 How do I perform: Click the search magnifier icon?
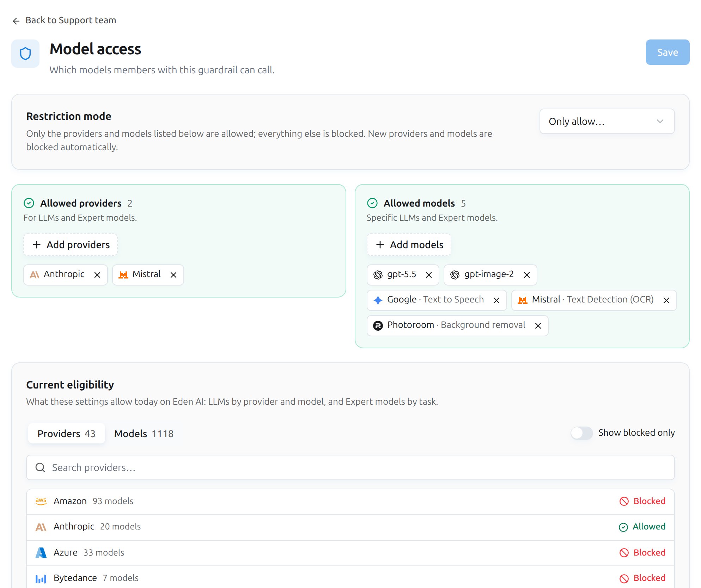point(40,467)
